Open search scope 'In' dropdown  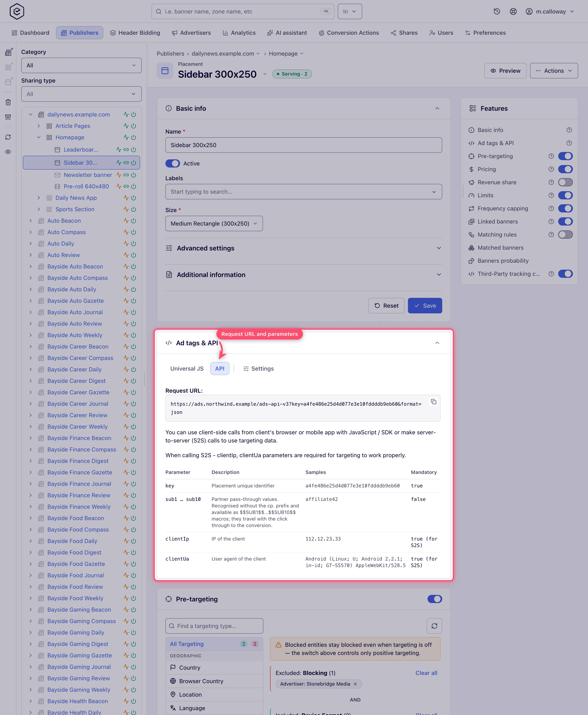pyautogui.click(x=350, y=11)
